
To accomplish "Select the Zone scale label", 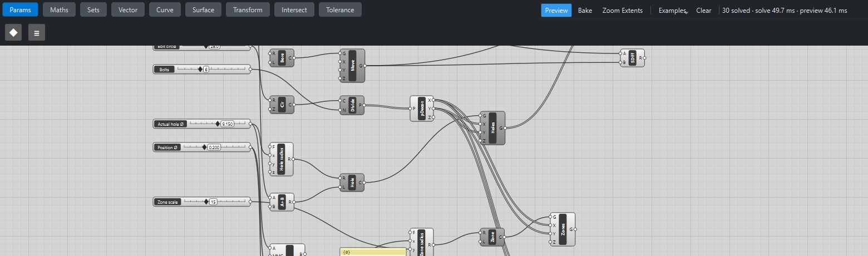I will coord(167,202).
